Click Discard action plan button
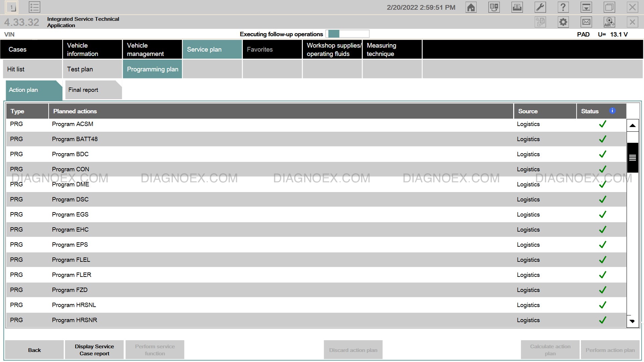 coord(353,350)
